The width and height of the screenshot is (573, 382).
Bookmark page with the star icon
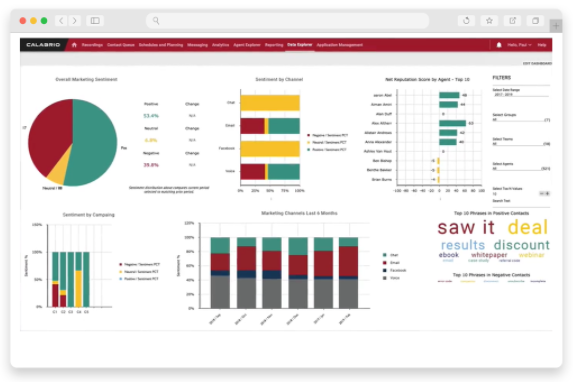pyautogui.click(x=489, y=20)
